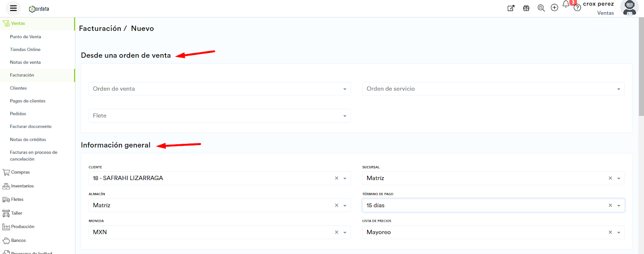The image size is (644, 254).
Task: Go to Notas de créditos menu item
Action: coord(28,139)
